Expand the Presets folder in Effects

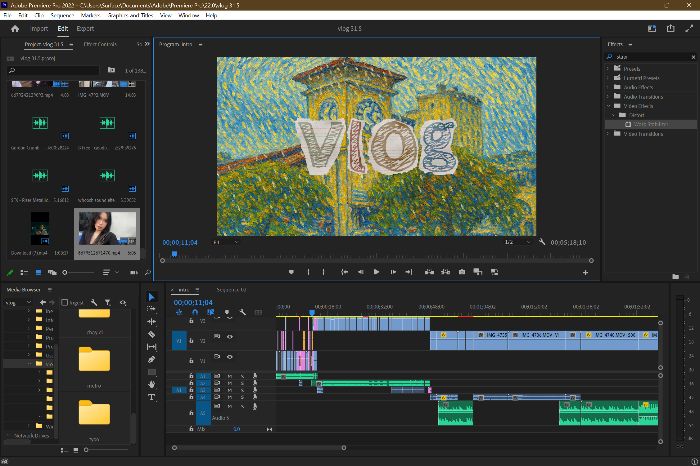[608, 69]
